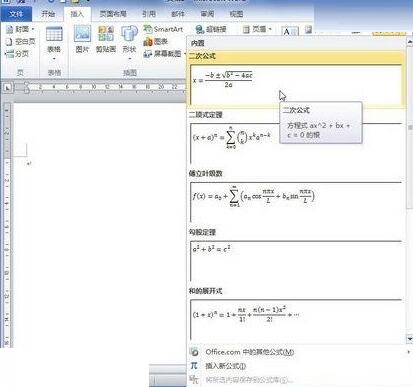This screenshot has height=387, width=413.
Task: Expand the 表格 dropdown arrow
Action: [54, 59]
